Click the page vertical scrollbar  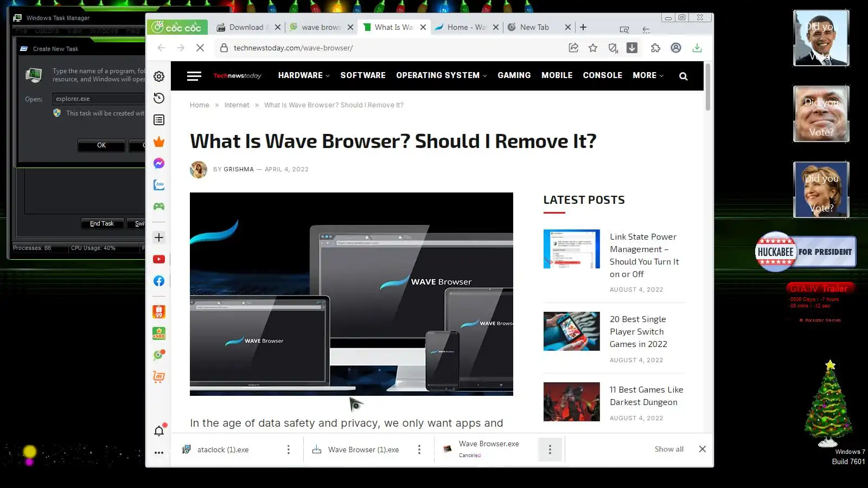708,87
